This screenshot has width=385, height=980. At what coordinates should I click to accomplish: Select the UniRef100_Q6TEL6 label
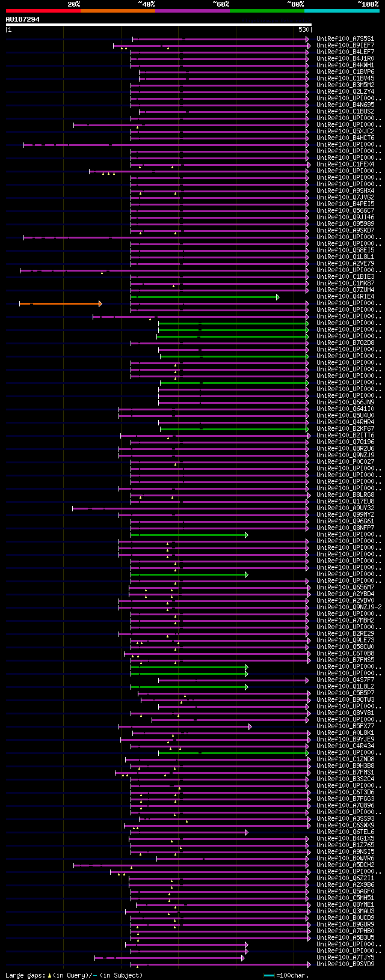coord(345,832)
